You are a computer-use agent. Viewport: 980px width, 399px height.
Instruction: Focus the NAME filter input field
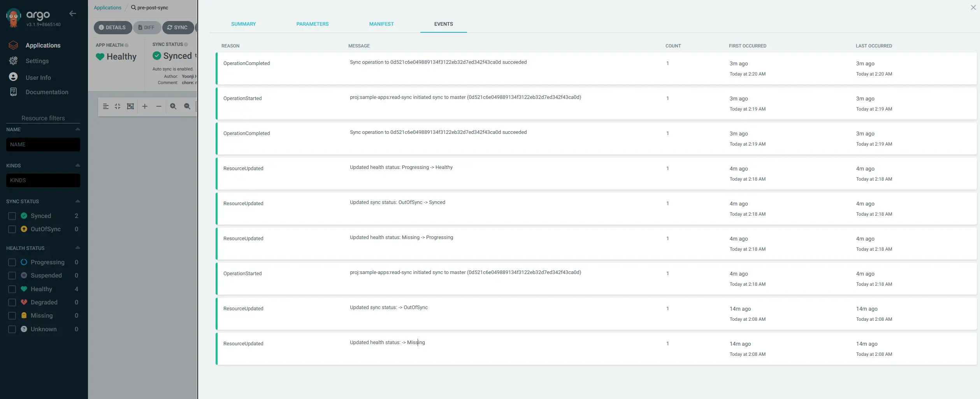tap(43, 144)
